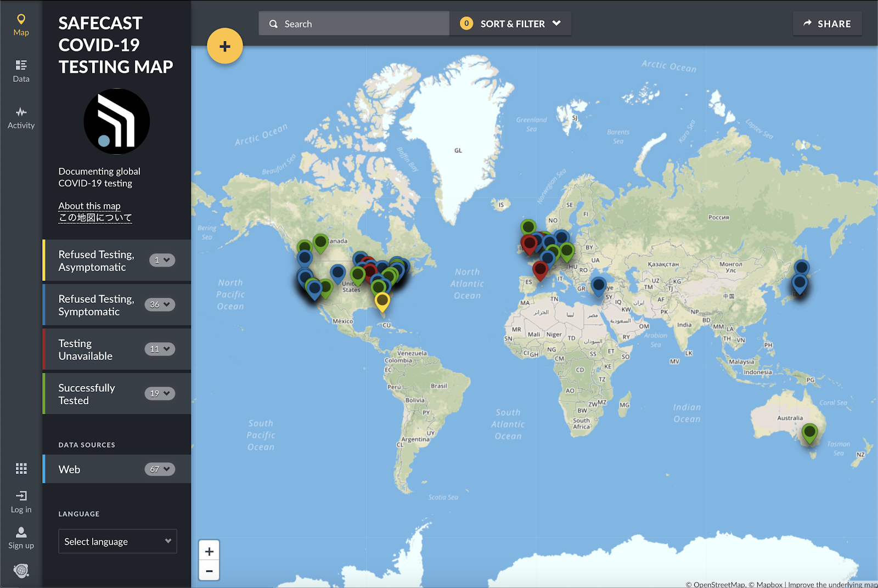The width and height of the screenshot is (878, 588).
Task: Click the SAFECAST COVID-19 TESTING MAP title
Action: [116, 45]
